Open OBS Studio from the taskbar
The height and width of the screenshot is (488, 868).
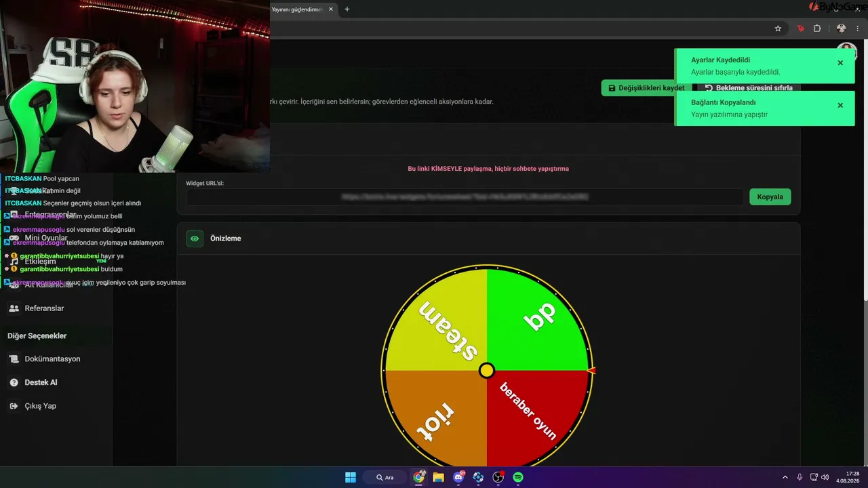[x=498, y=477]
